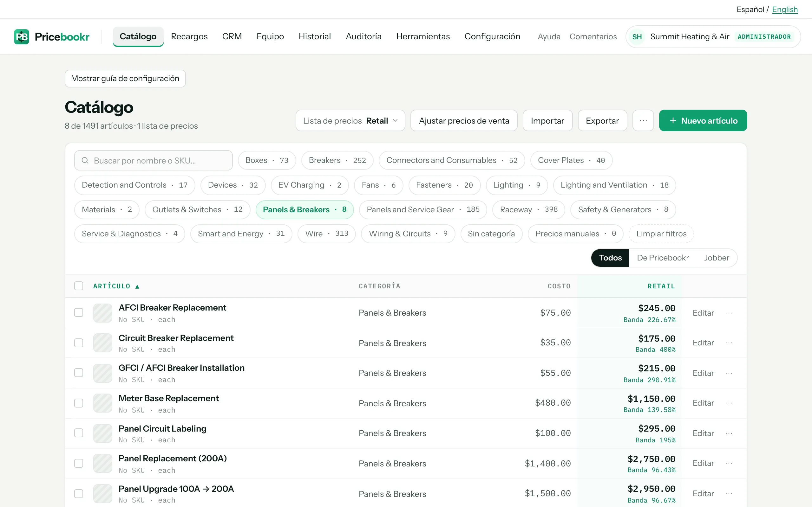Click the Circuit Breaker Replacement image placeholder
This screenshot has height=507, width=812.
point(103,343)
